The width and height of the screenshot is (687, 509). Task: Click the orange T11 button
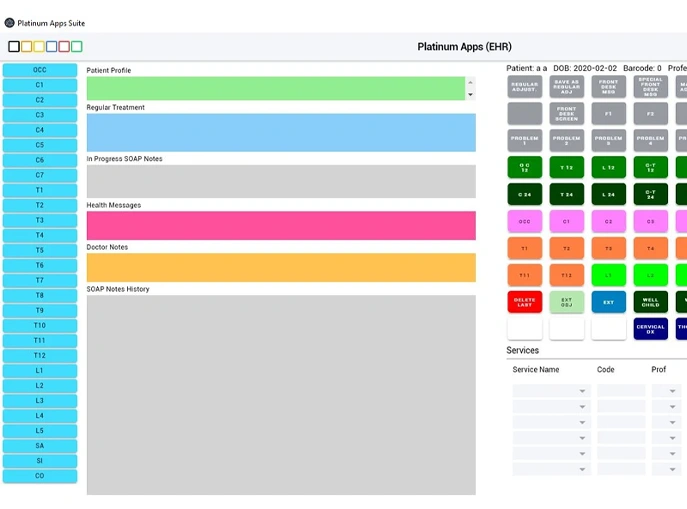524,275
